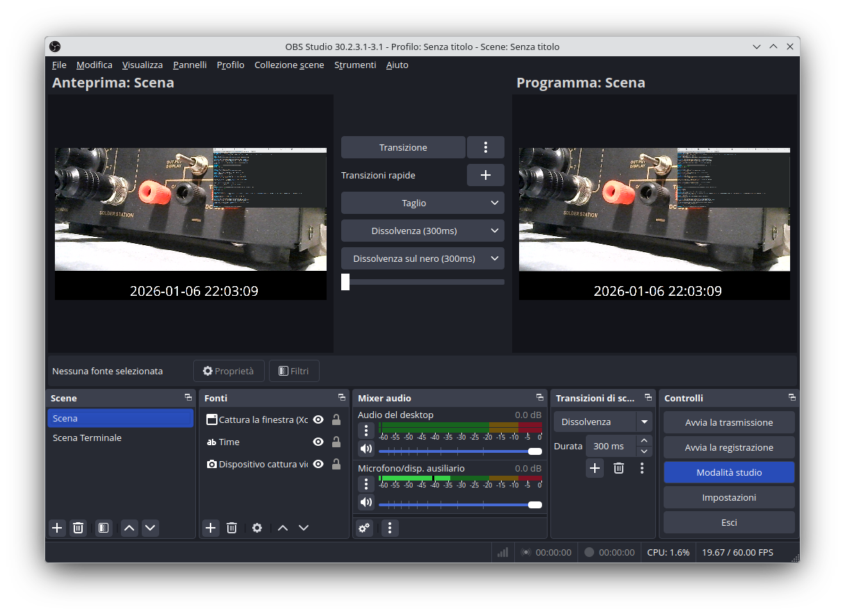Open scene filters icon in Scene panel
The height and width of the screenshot is (616, 845).
(103, 528)
